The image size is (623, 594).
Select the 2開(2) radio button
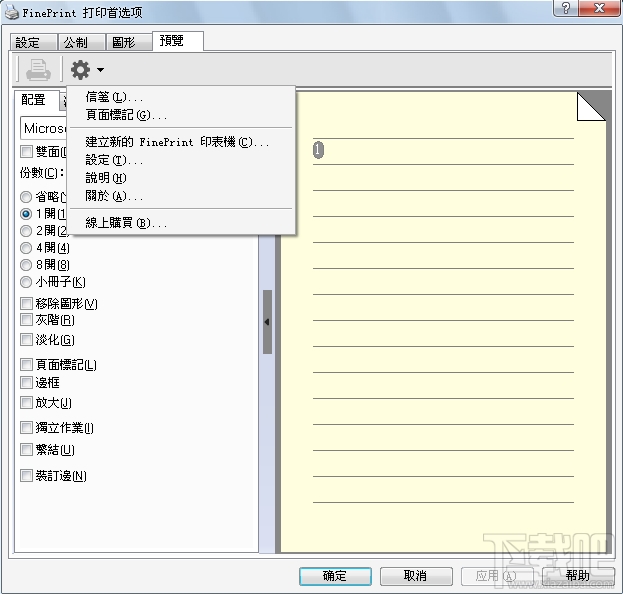tap(26, 231)
